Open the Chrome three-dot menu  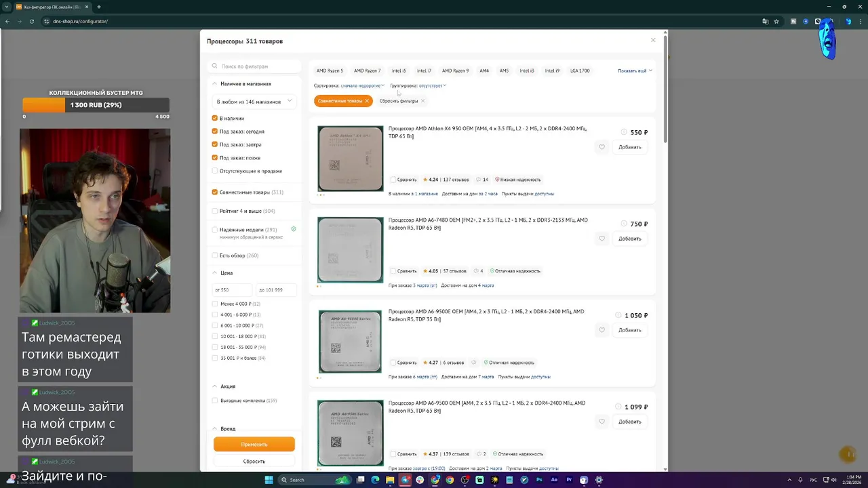[x=860, y=21]
